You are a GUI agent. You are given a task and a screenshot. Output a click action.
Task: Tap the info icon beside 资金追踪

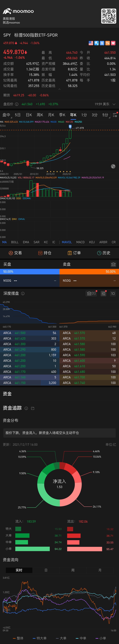[x=26, y=408]
